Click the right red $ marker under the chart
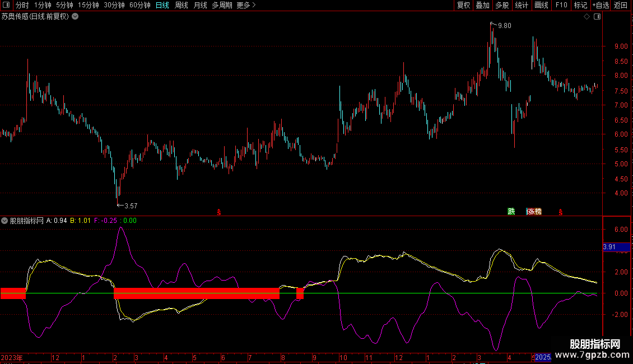The image size is (633, 364). coord(560,212)
